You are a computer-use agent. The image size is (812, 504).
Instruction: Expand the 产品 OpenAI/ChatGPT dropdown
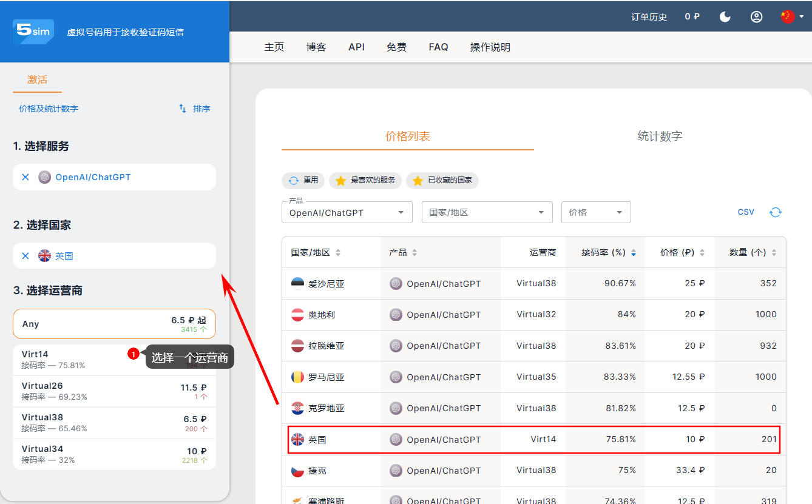coord(347,213)
